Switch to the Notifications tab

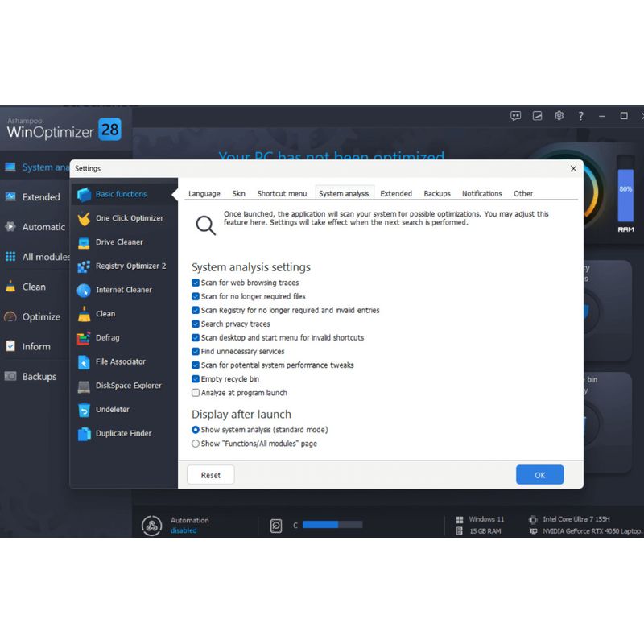pos(481,194)
